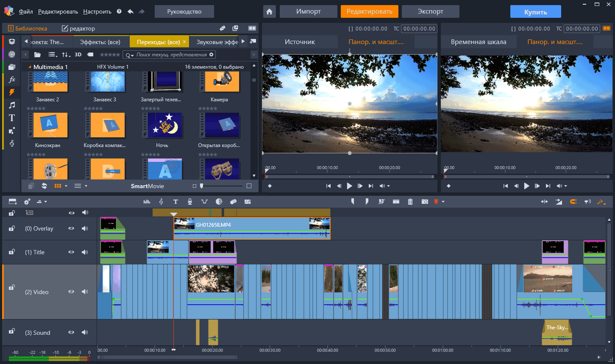Select the Titles T icon in the sidebar
This screenshot has width=615, height=364.
point(11,118)
